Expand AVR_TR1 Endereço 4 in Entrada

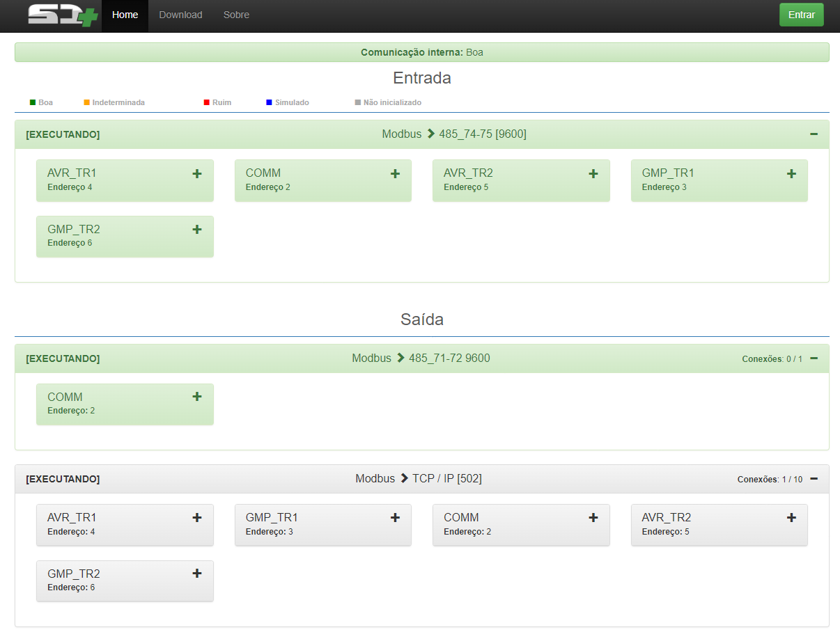(197, 173)
